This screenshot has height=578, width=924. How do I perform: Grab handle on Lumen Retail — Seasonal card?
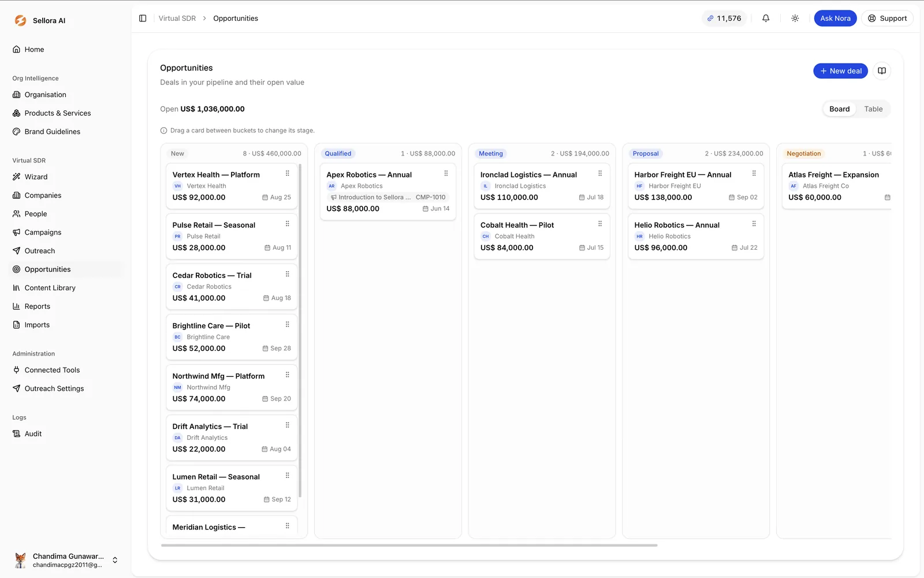click(x=288, y=475)
